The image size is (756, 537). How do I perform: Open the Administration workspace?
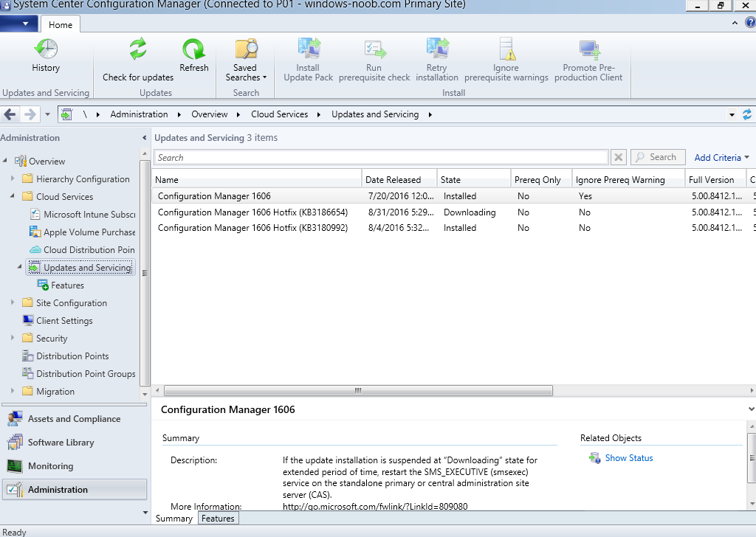point(74,490)
